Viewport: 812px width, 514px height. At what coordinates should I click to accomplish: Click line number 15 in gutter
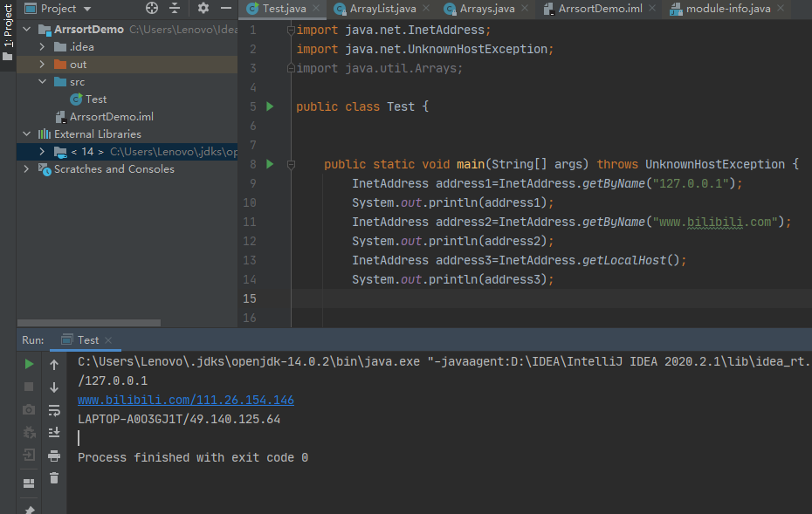tap(250, 298)
